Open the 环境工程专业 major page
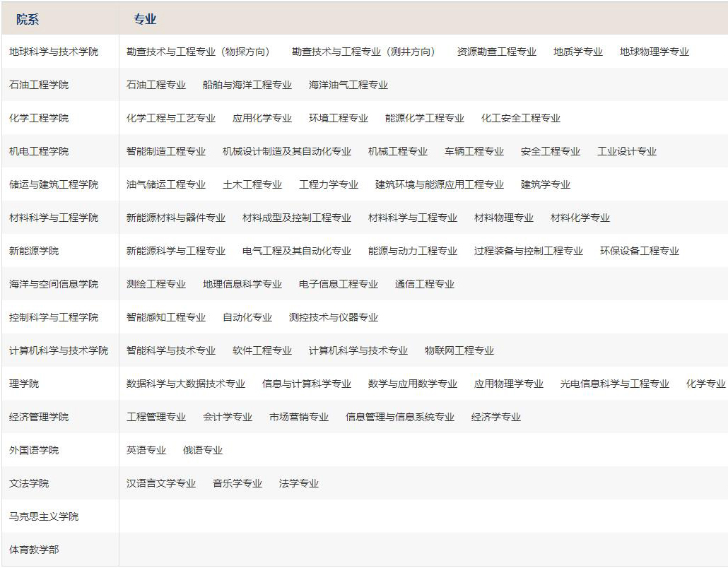The image size is (728, 568). point(338,118)
